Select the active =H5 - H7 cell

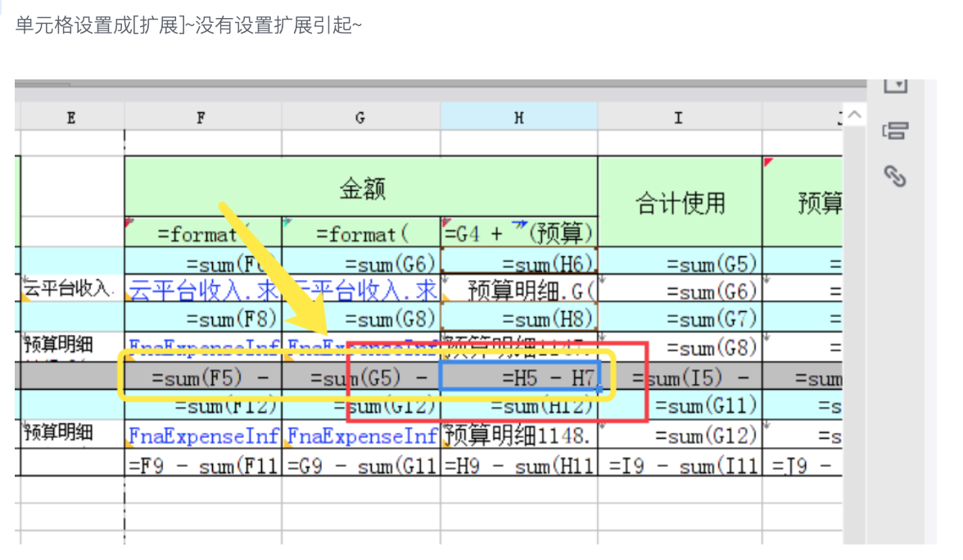(x=519, y=377)
